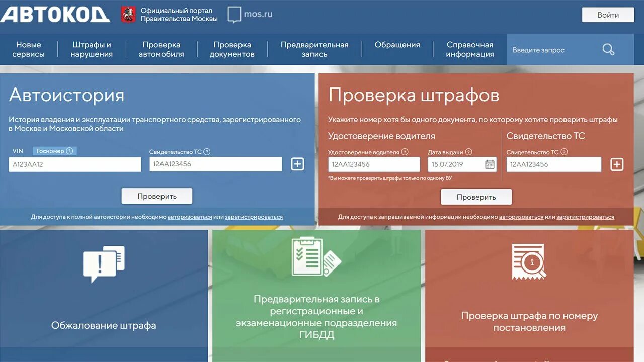
Task: Open Проверка штрафа по номеру постановления tile
Action: click(x=529, y=296)
